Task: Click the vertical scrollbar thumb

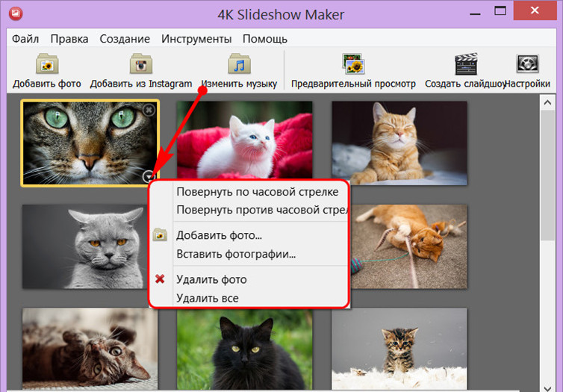Action: 547,175
